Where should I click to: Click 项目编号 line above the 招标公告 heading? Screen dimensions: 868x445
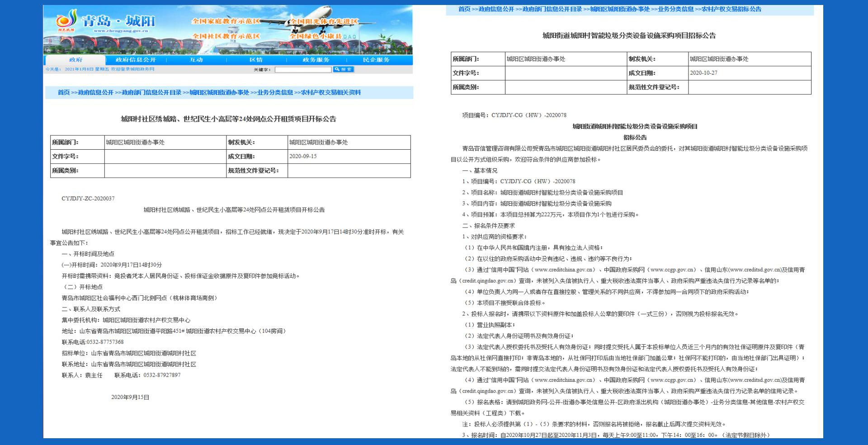[x=514, y=115]
